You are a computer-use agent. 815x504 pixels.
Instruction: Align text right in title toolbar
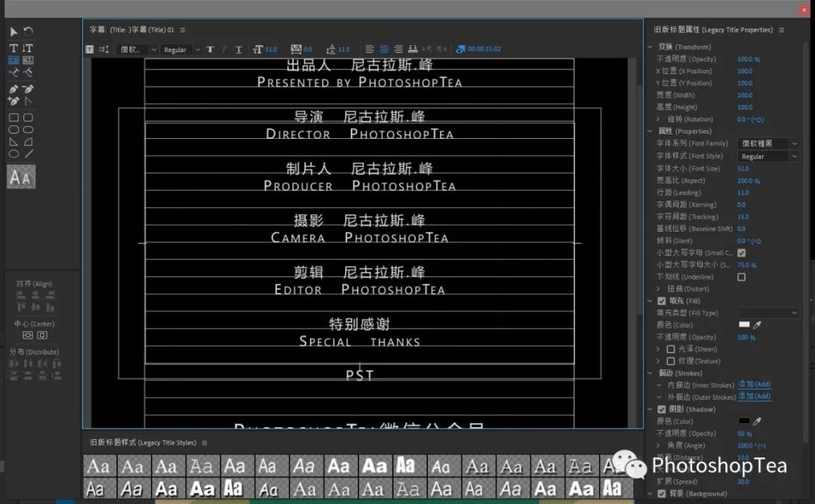point(398,49)
